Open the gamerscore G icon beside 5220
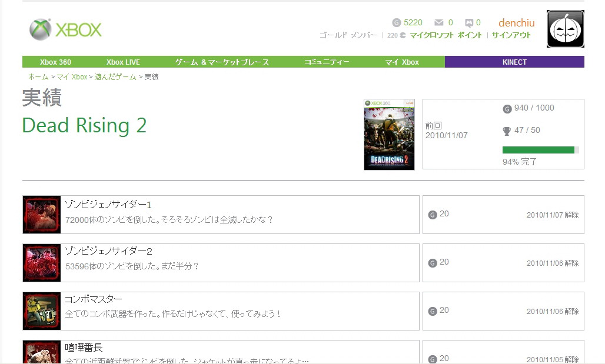605x364 pixels. pyautogui.click(x=396, y=23)
